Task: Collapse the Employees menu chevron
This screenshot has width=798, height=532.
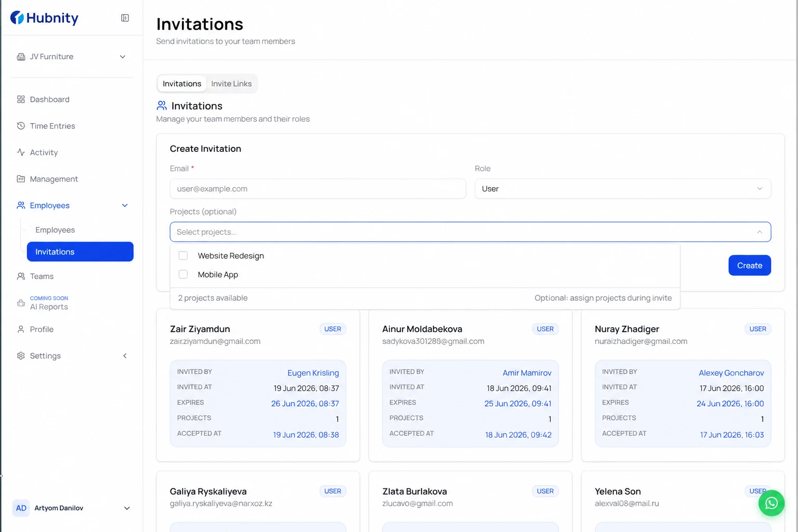Action: (125, 205)
